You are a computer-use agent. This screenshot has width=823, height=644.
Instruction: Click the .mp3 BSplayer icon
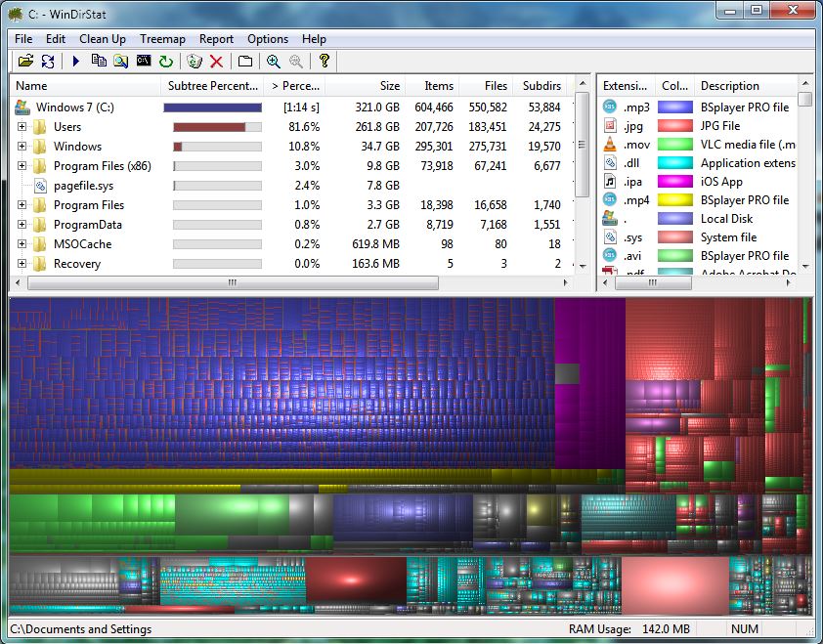(x=610, y=107)
